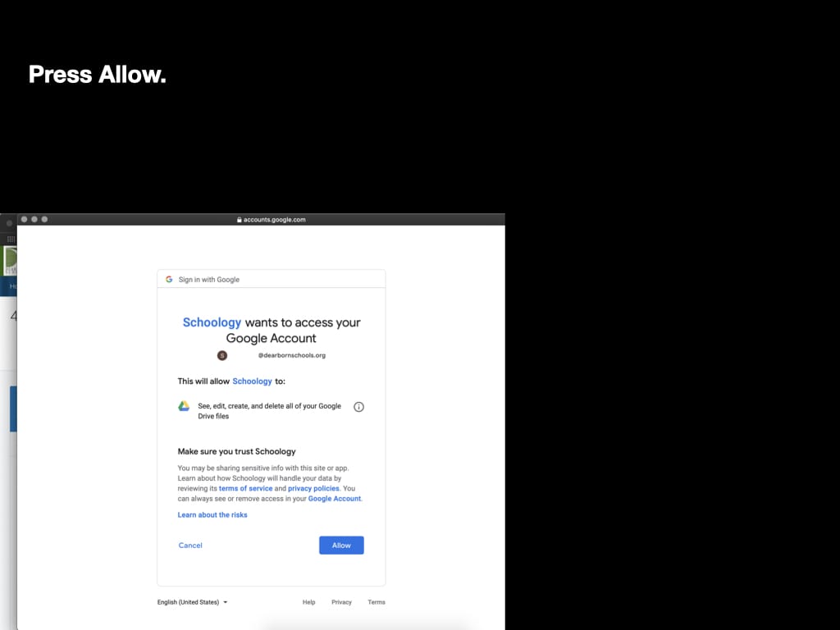Open the Google Account link
Image resolution: width=840 pixels, height=630 pixels.
click(335, 498)
